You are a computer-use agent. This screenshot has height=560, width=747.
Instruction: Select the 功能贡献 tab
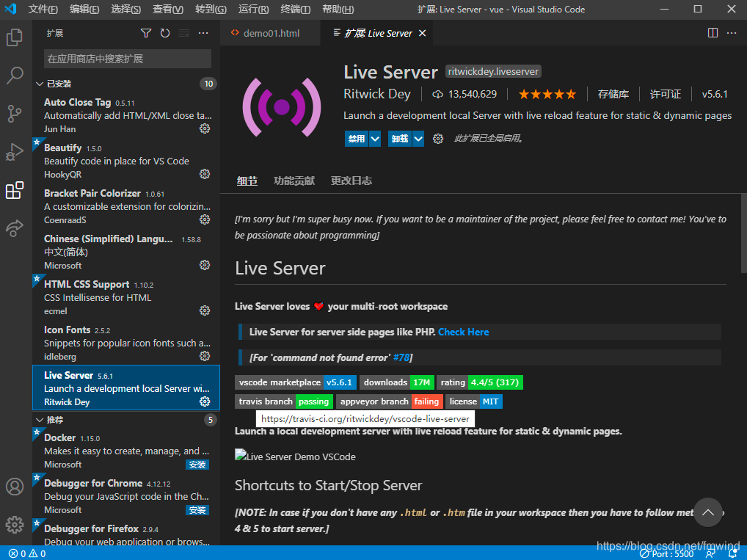click(294, 181)
